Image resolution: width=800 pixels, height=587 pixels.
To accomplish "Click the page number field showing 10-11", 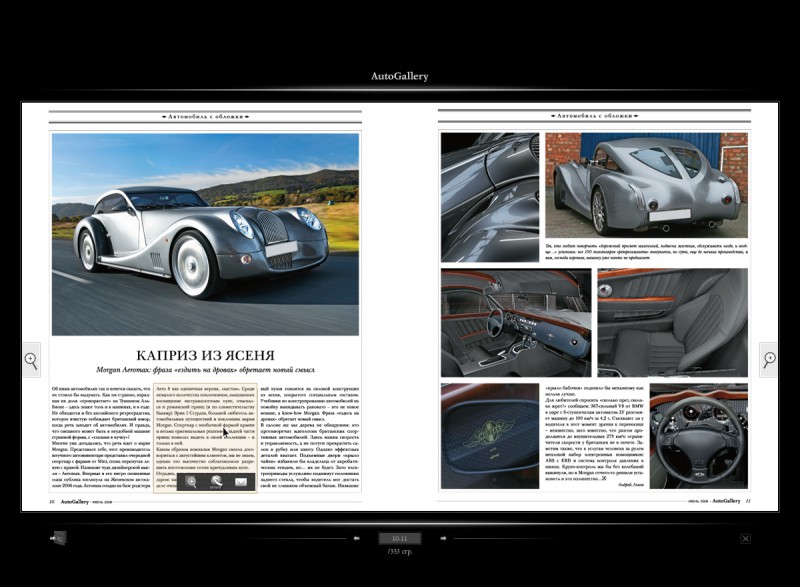I will click(x=400, y=539).
